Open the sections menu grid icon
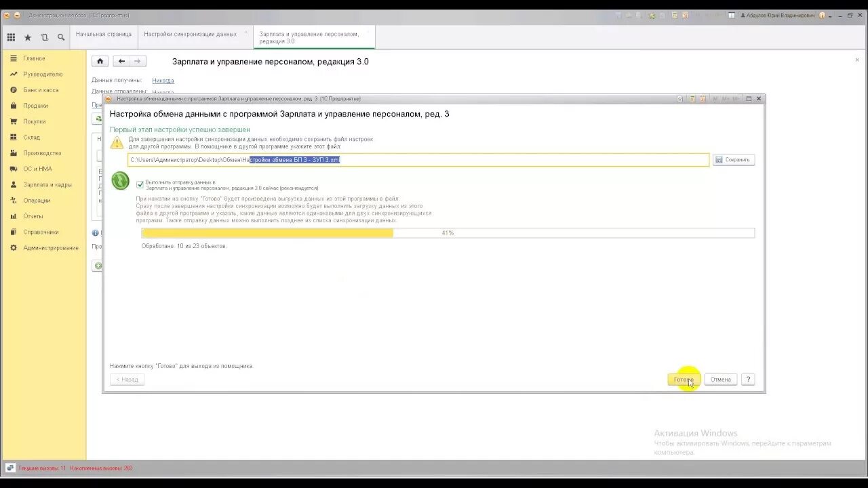The width and height of the screenshot is (868, 488). [11, 37]
